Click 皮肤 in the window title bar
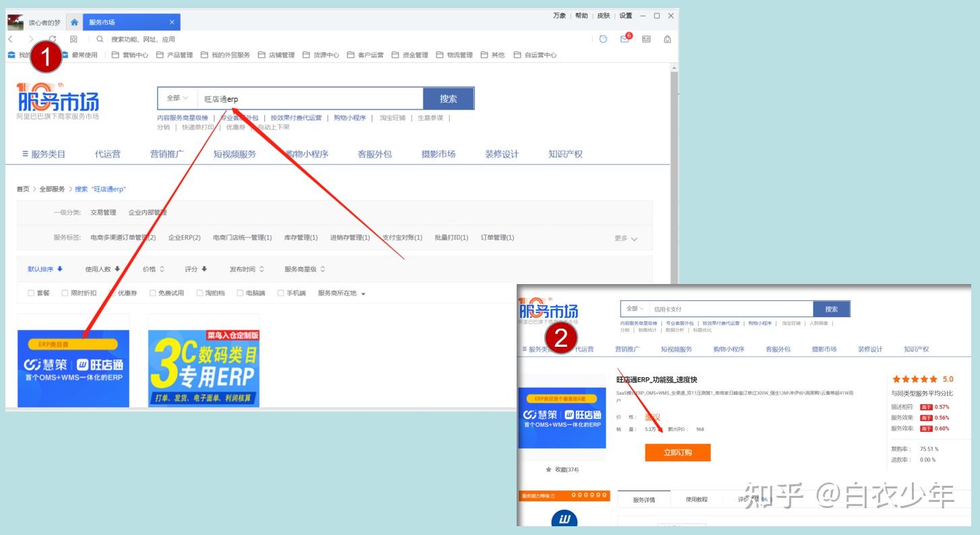The height and width of the screenshot is (535, 980). click(604, 16)
